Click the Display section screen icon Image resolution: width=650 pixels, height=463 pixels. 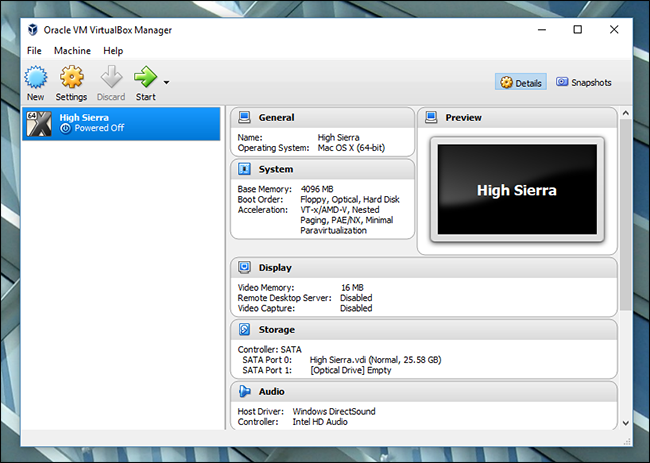point(244,268)
